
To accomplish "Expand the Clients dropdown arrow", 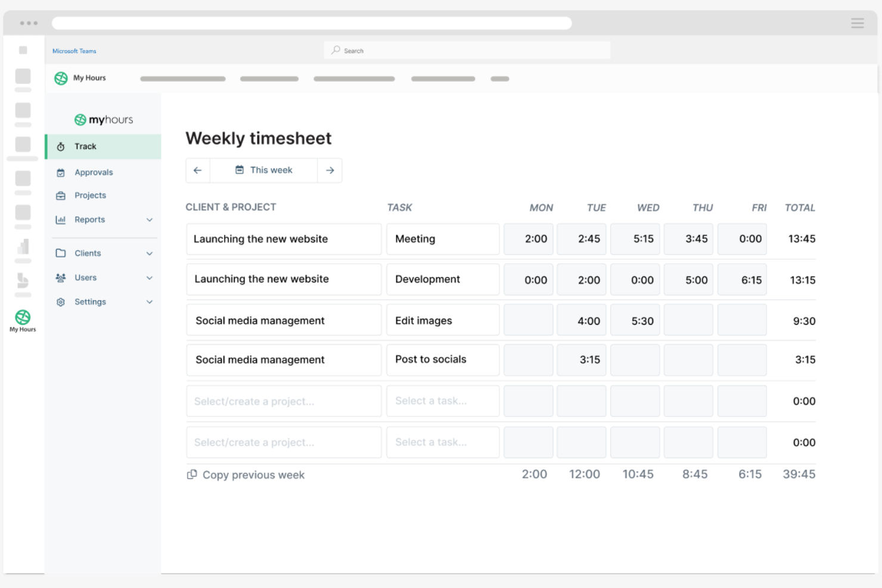I will coord(150,253).
